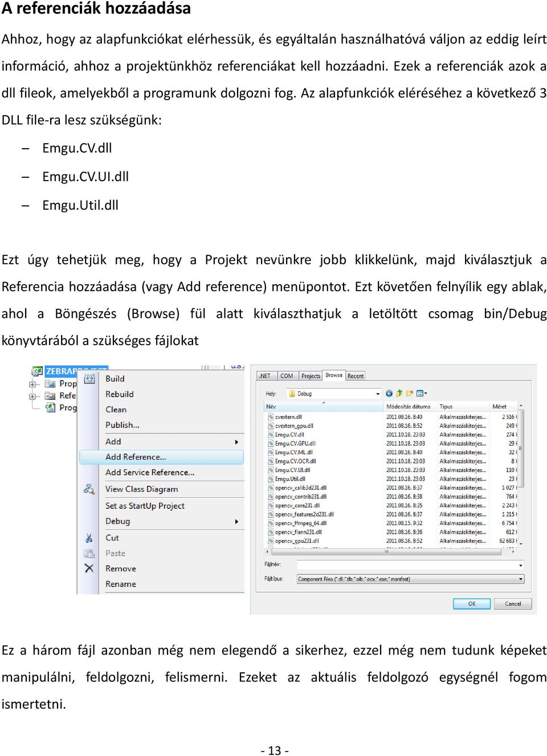Switch to the Browse tab
Viewport: 547px width, 756px height.
tap(334, 375)
